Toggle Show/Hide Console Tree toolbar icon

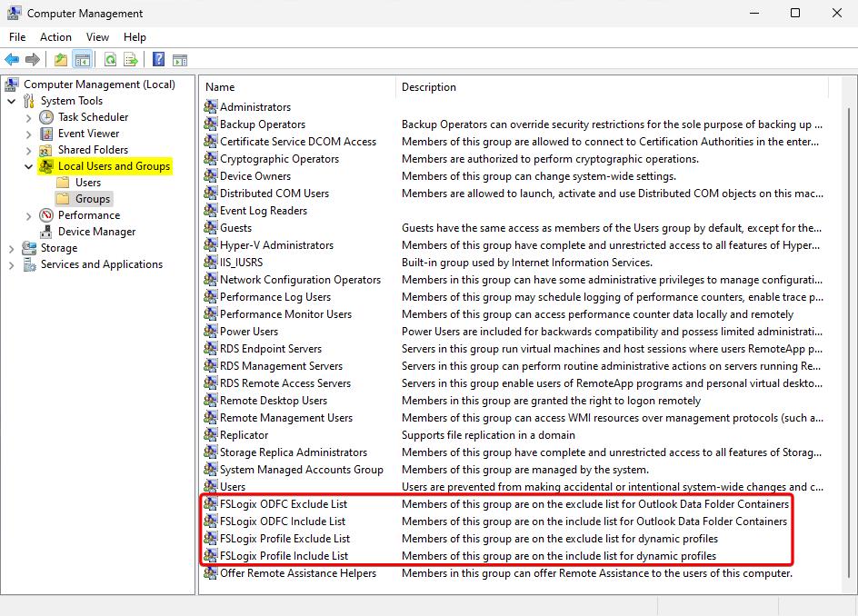pyautogui.click(x=83, y=60)
